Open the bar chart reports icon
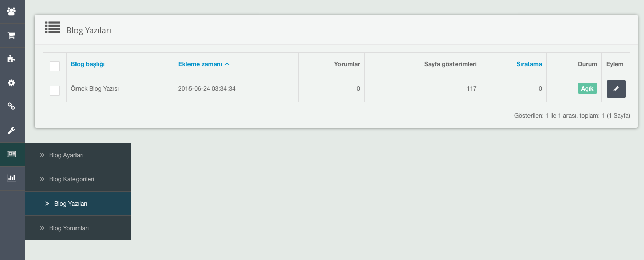Viewport: 644px width, 260px height. pyautogui.click(x=11, y=178)
